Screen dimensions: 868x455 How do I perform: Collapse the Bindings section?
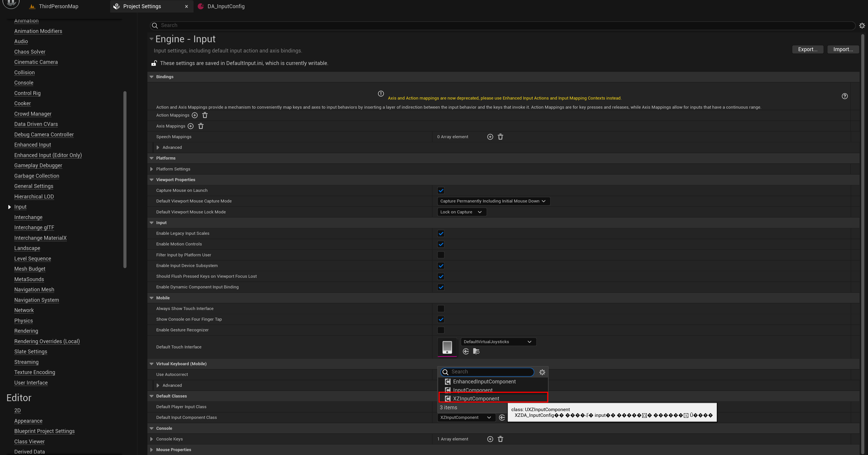click(x=152, y=77)
